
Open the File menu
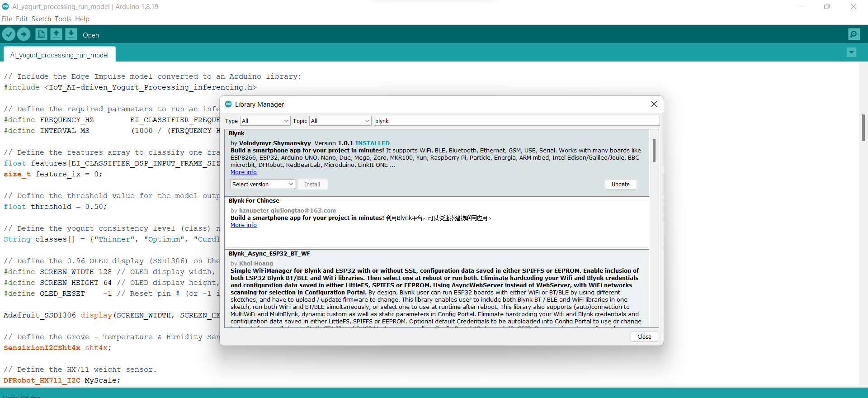7,19
